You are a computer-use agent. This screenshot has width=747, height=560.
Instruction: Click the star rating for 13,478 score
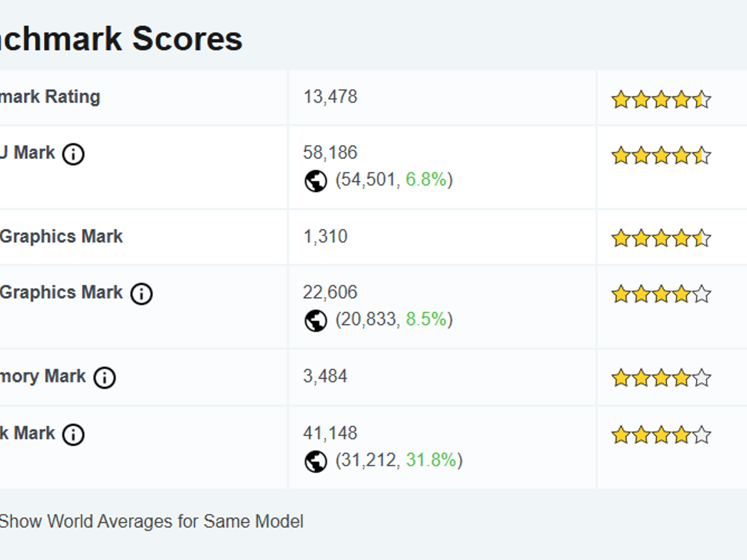pyautogui.click(x=661, y=100)
